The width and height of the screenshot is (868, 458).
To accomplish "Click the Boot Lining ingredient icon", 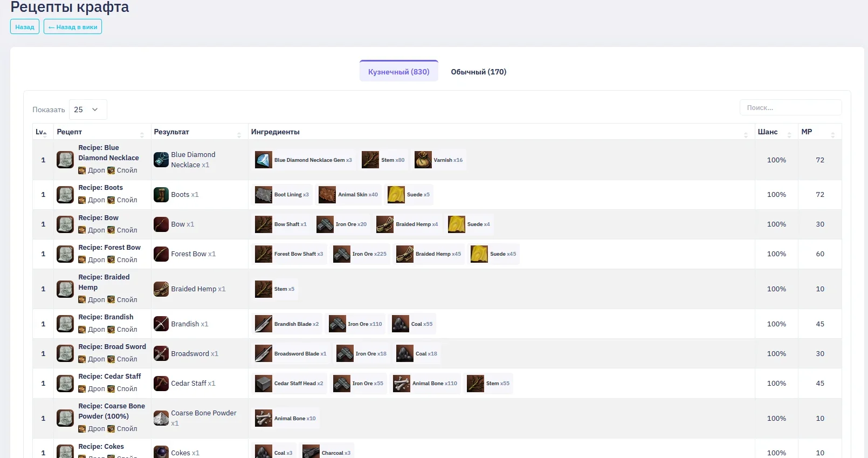I will [x=263, y=195].
